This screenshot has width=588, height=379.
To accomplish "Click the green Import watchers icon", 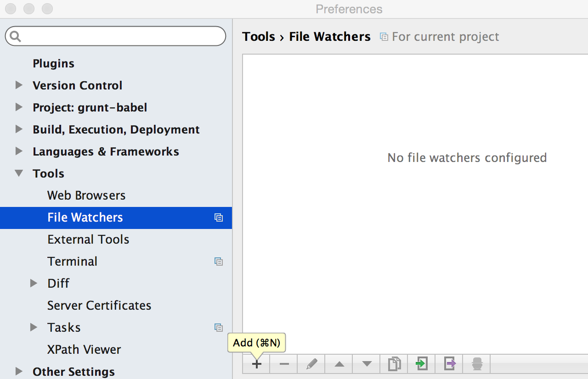I will [421, 364].
